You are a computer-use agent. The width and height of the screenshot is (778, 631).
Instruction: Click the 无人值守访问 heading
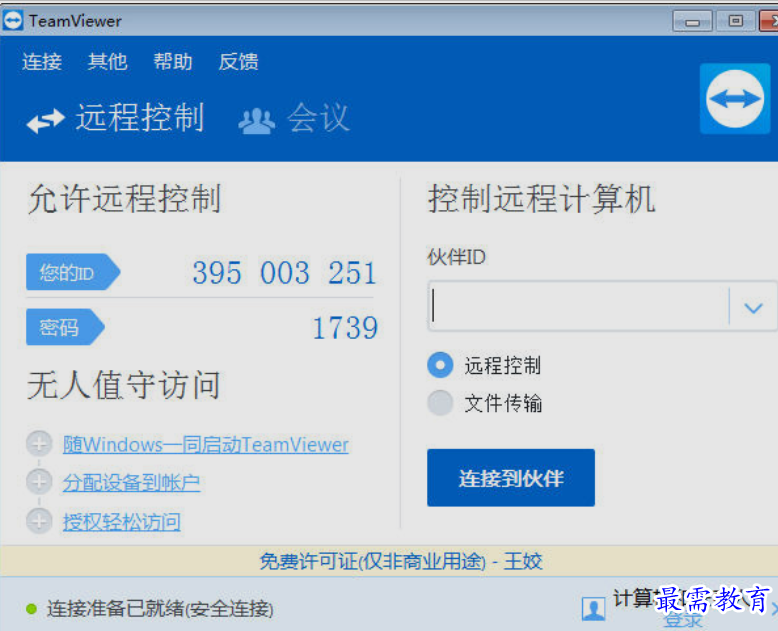124,385
